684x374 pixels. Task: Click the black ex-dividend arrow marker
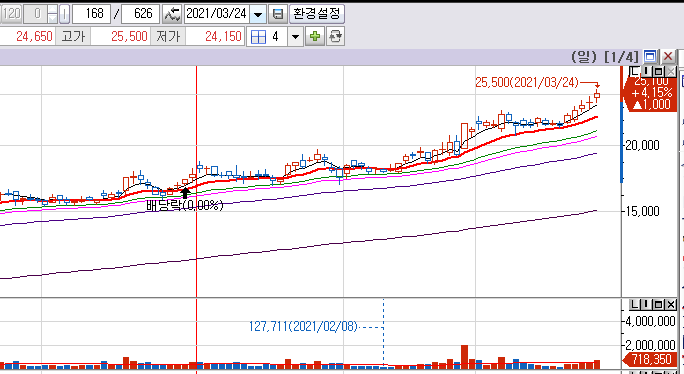coord(185,193)
